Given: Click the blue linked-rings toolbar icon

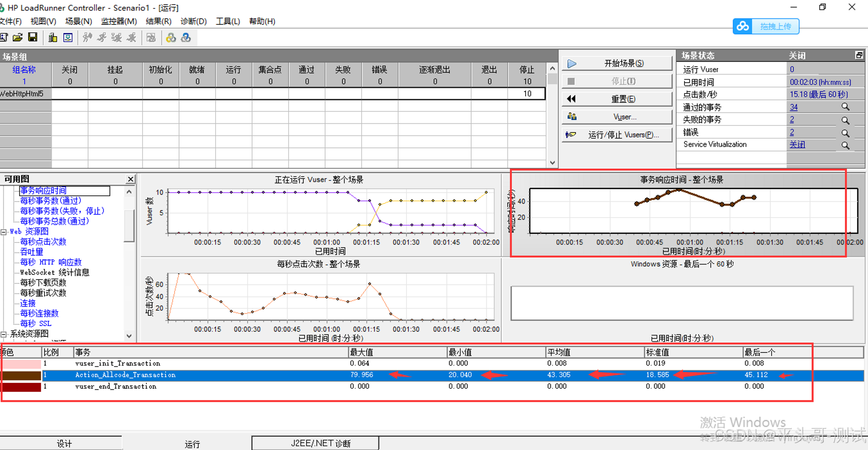Looking at the screenshot, I should tap(186, 38).
